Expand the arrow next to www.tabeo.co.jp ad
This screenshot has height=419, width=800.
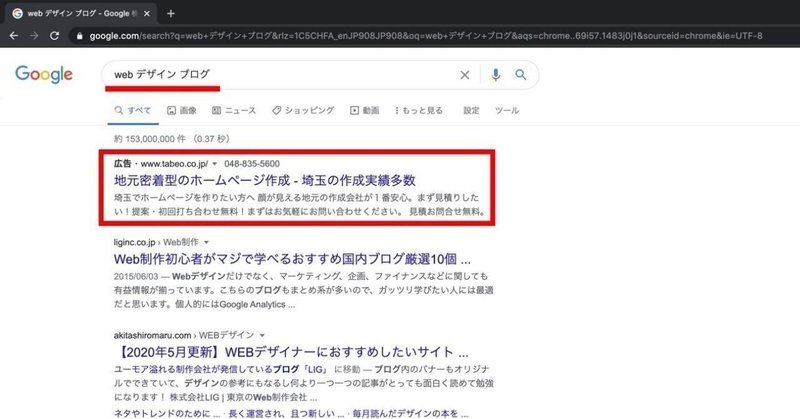point(215,164)
